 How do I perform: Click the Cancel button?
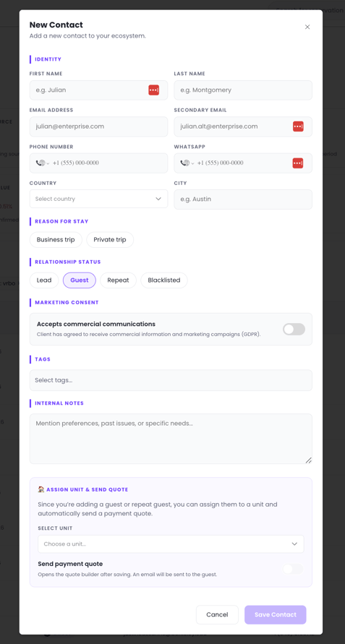(x=217, y=615)
